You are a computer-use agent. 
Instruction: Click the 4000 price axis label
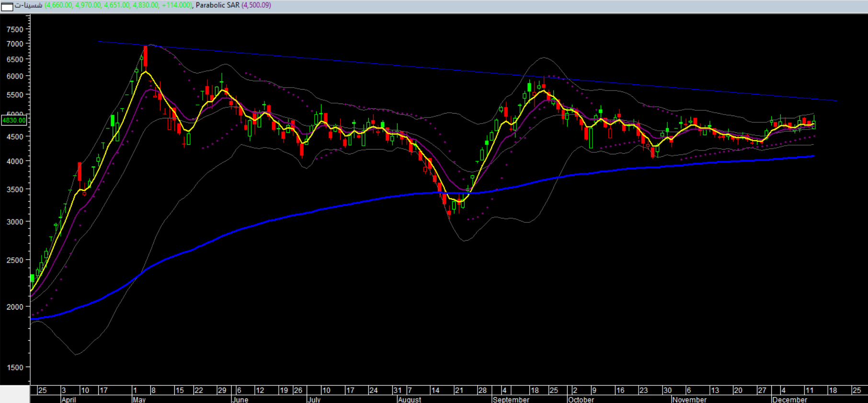coord(15,161)
